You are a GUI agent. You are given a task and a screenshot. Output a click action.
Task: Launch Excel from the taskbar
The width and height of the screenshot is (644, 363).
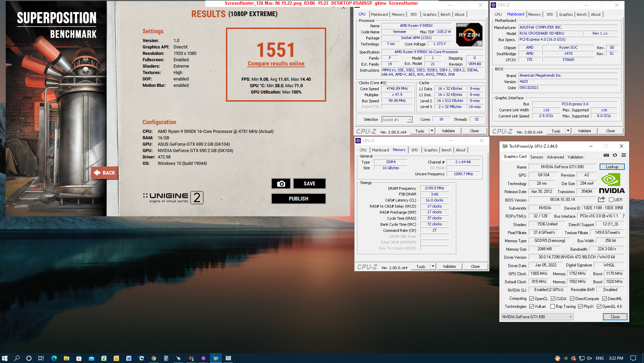pos(104,358)
